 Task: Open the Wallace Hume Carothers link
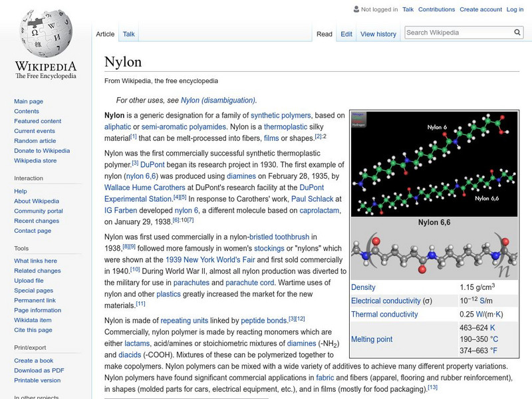(144, 187)
